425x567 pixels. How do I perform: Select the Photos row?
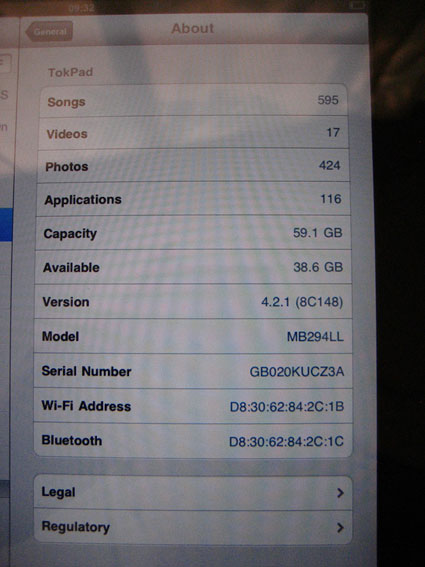194,166
